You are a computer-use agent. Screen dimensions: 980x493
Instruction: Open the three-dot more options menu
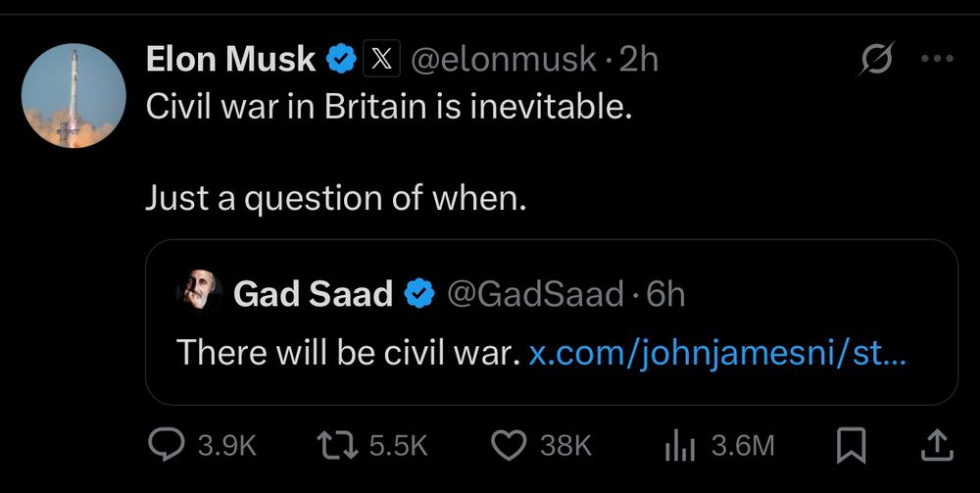pyautogui.click(x=937, y=59)
